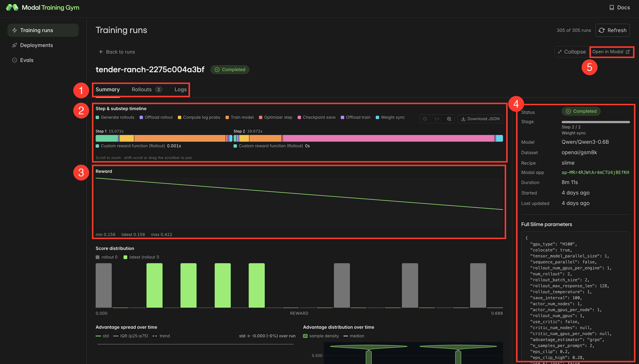Toggle Offload rollout legend swatch
The width and height of the screenshot is (639, 364).
click(x=141, y=117)
